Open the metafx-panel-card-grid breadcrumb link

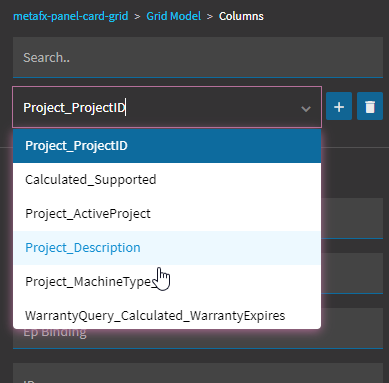(x=71, y=16)
